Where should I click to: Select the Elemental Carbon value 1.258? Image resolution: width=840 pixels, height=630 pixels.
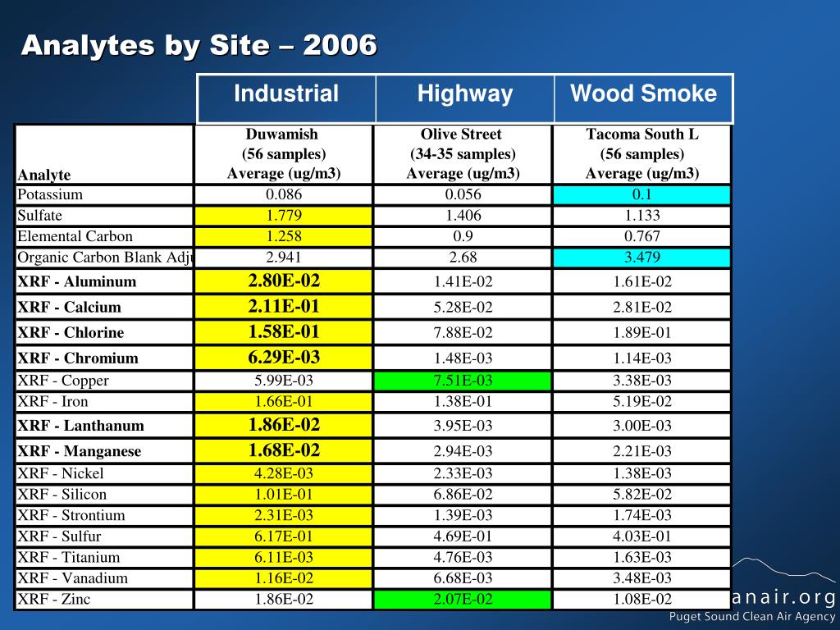tap(283, 236)
